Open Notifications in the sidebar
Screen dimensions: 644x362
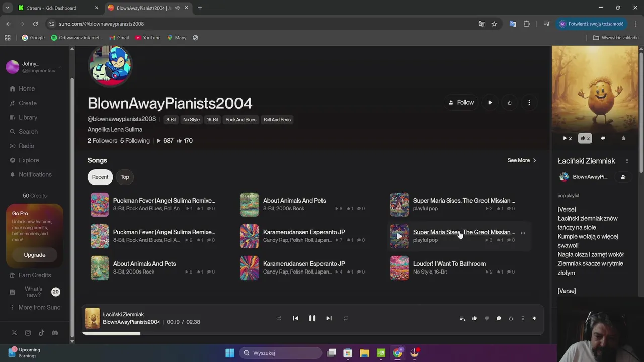click(x=31, y=174)
